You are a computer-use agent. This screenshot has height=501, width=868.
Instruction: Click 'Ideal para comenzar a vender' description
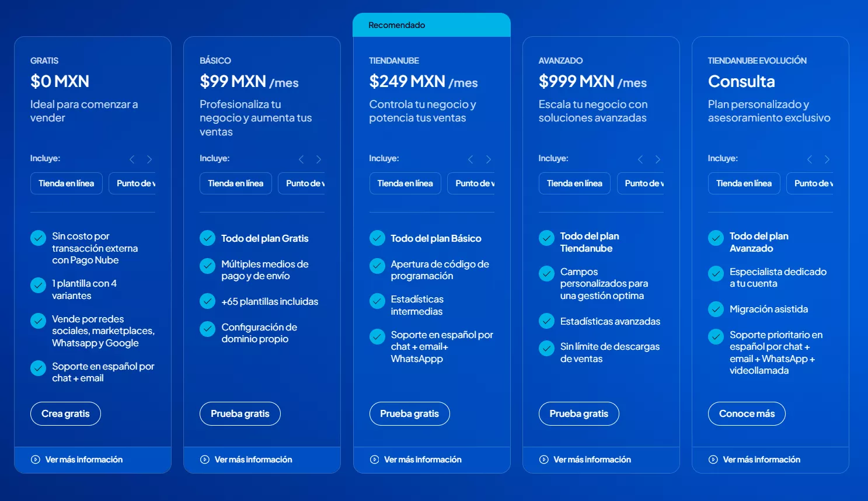click(x=84, y=111)
